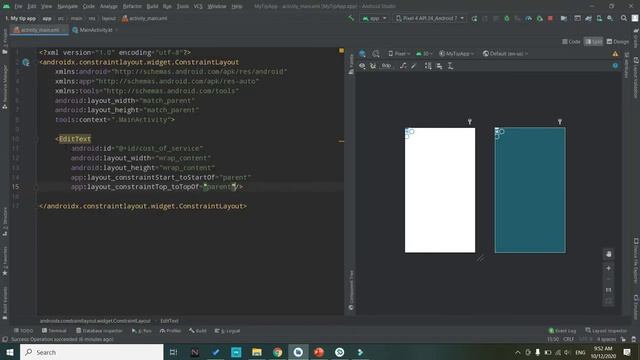Click EditText in the XML breadcrumb bar
Screen dimensions: 640x360
click(x=169, y=321)
